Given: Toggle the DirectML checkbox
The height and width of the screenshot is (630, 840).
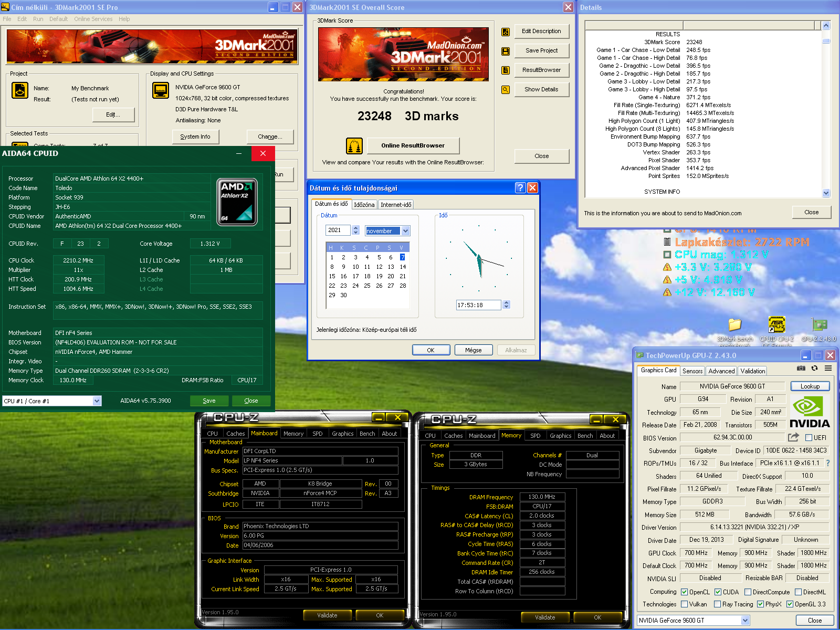Looking at the screenshot, I should tap(798, 592).
